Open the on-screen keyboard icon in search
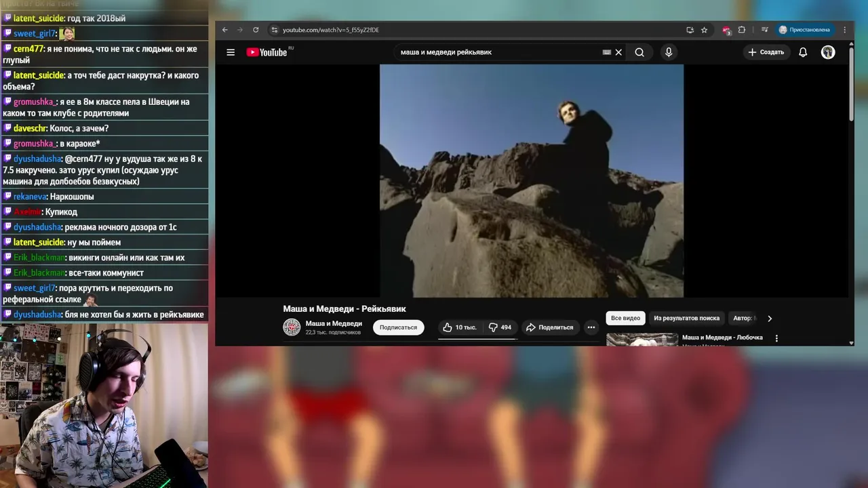The width and height of the screenshot is (868, 488). [x=607, y=52]
